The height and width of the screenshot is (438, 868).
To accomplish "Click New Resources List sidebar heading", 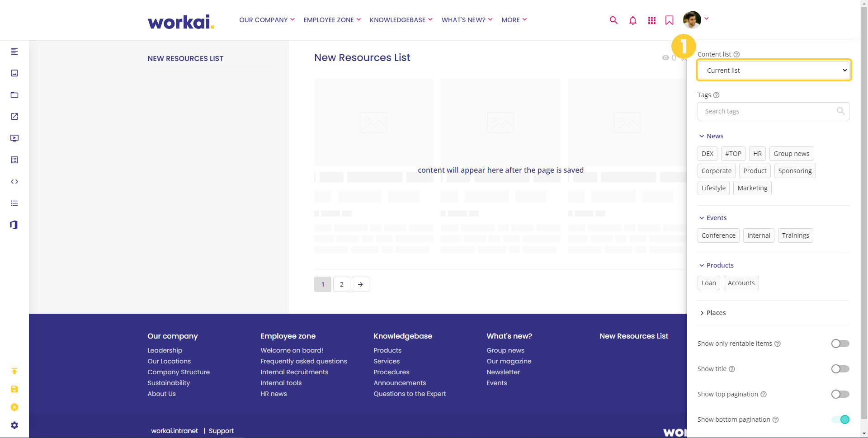I will point(185,59).
